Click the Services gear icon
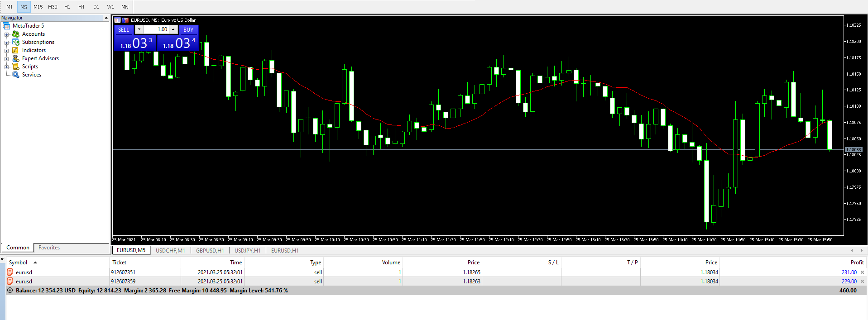The width and height of the screenshot is (868, 320). [16, 75]
